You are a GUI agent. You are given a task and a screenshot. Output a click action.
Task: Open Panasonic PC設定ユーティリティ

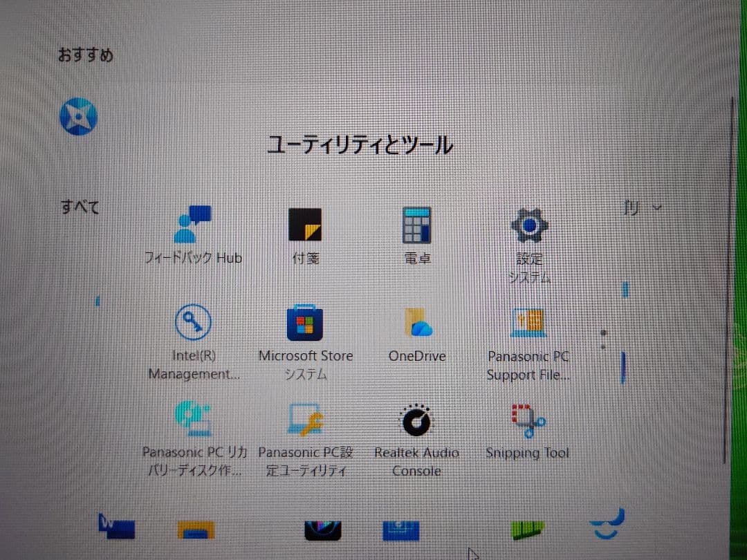[x=306, y=420]
